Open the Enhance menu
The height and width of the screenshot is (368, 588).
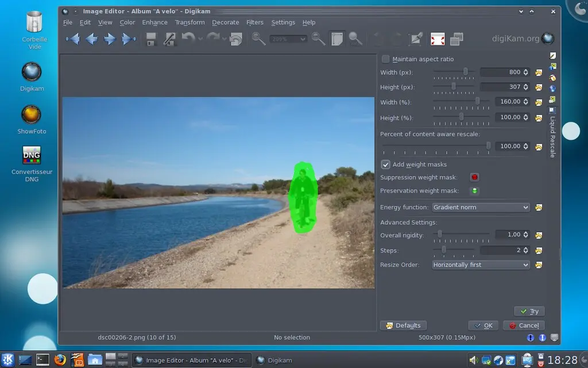tap(154, 22)
